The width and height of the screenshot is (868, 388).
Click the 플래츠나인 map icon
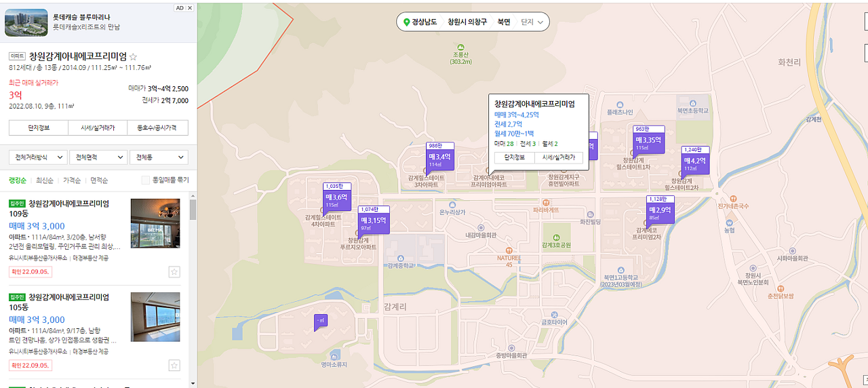coord(620,104)
